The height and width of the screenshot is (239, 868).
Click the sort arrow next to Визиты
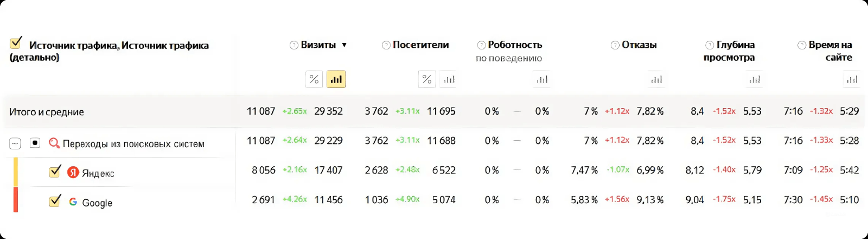(x=344, y=45)
